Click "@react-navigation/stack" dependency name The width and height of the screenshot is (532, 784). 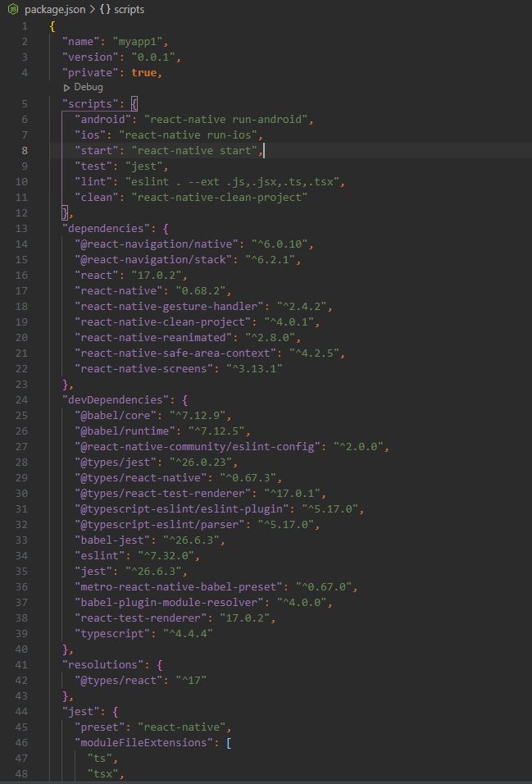tap(153, 259)
